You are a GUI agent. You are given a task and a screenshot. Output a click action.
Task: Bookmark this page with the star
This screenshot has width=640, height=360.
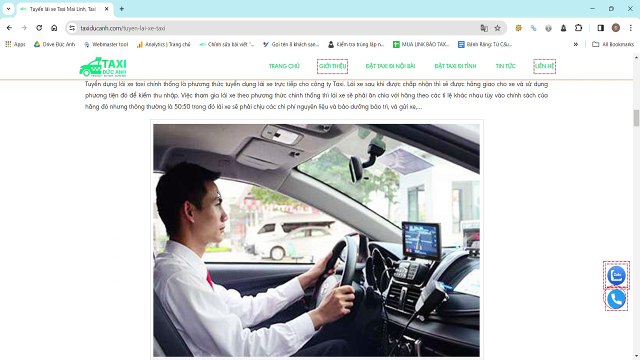click(498, 28)
